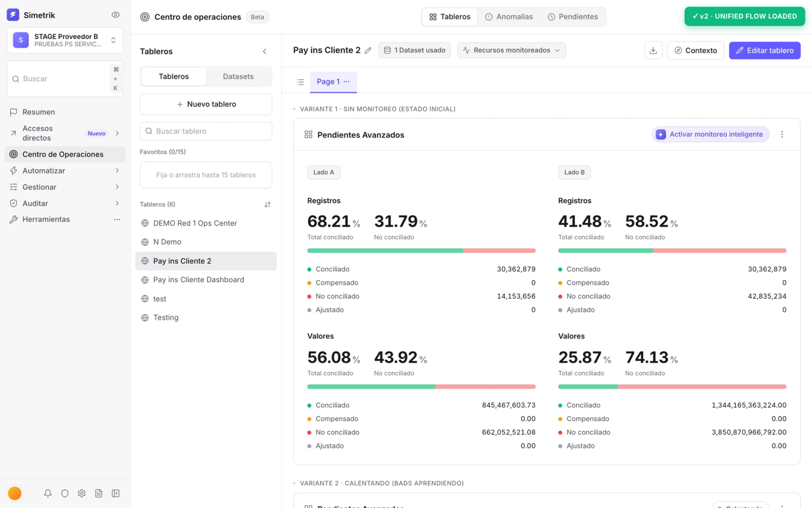This screenshot has height=508, width=812.
Task: Enable Activar monitoreo inteligente
Action: click(x=710, y=134)
